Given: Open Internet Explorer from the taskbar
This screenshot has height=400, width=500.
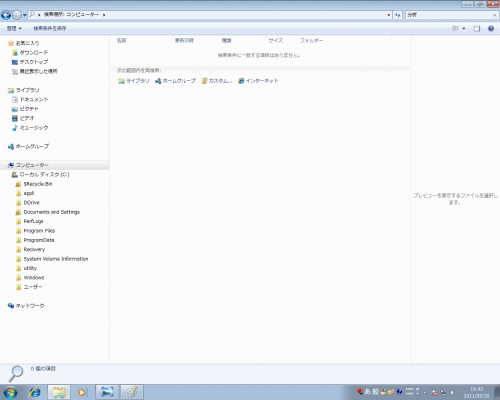Looking at the screenshot, I should tap(34, 392).
